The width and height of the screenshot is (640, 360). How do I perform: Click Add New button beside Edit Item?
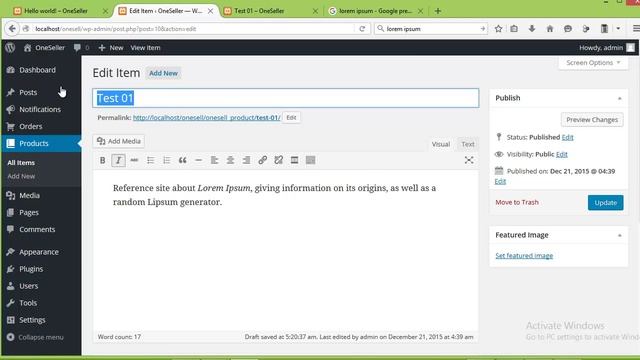[163, 73]
